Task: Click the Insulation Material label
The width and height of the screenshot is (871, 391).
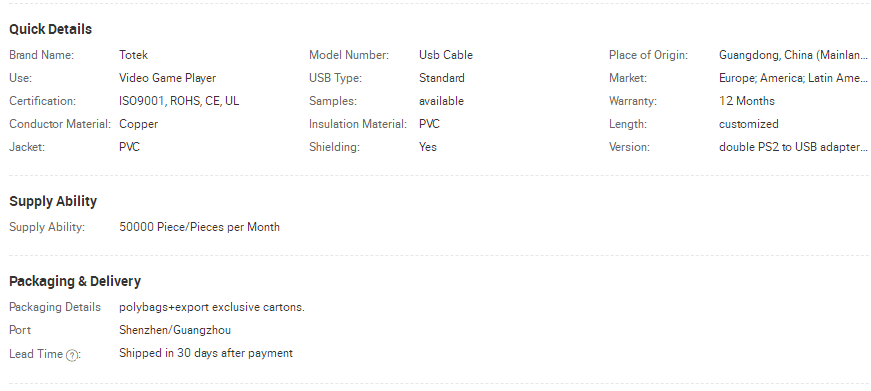Action: click(358, 124)
